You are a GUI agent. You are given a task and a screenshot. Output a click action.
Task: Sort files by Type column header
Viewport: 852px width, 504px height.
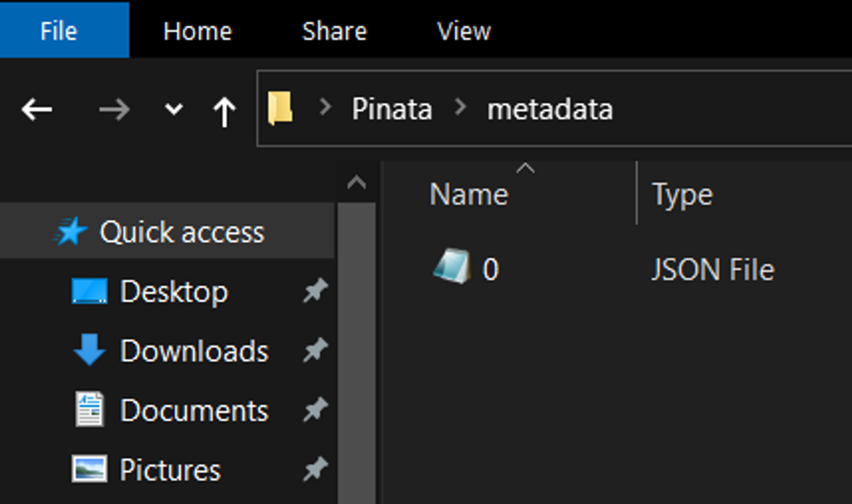point(682,195)
